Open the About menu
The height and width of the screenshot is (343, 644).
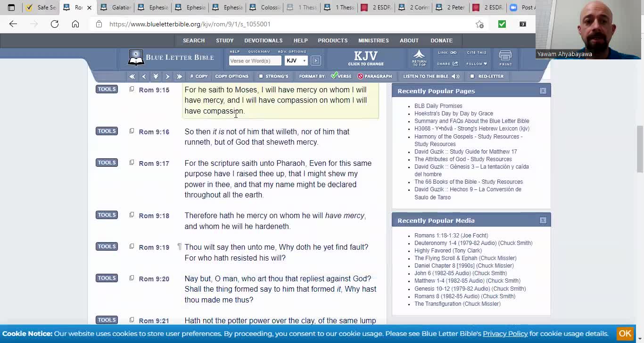click(x=409, y=41)
